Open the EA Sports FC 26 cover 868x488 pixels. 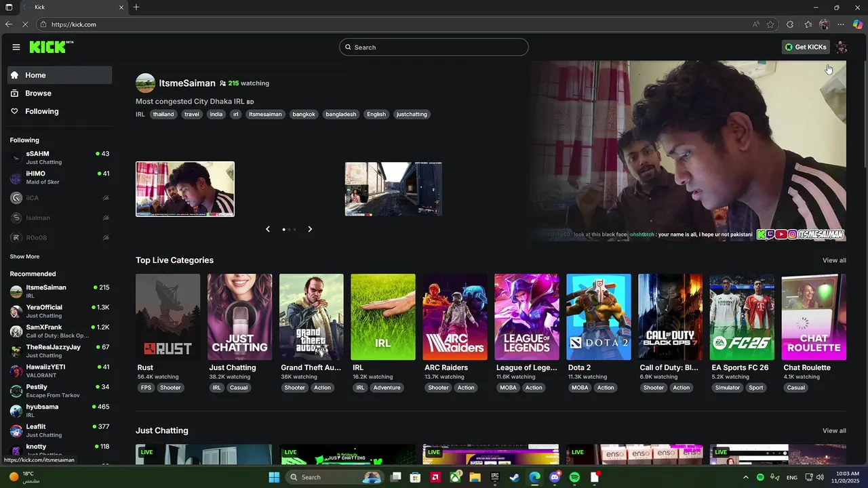742,317
